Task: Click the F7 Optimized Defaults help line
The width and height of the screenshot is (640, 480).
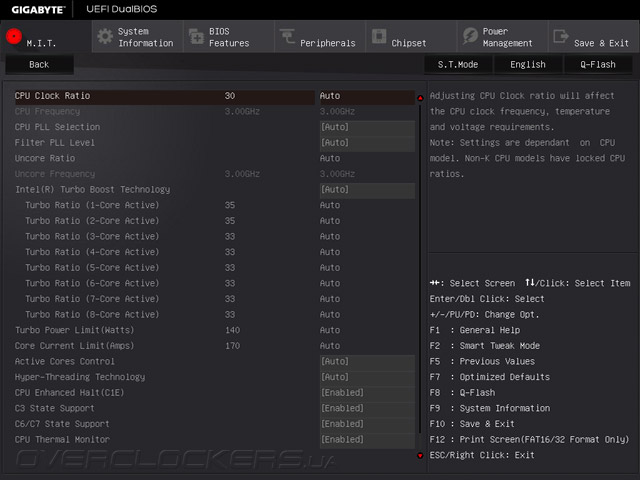Action: click(490, 377)
